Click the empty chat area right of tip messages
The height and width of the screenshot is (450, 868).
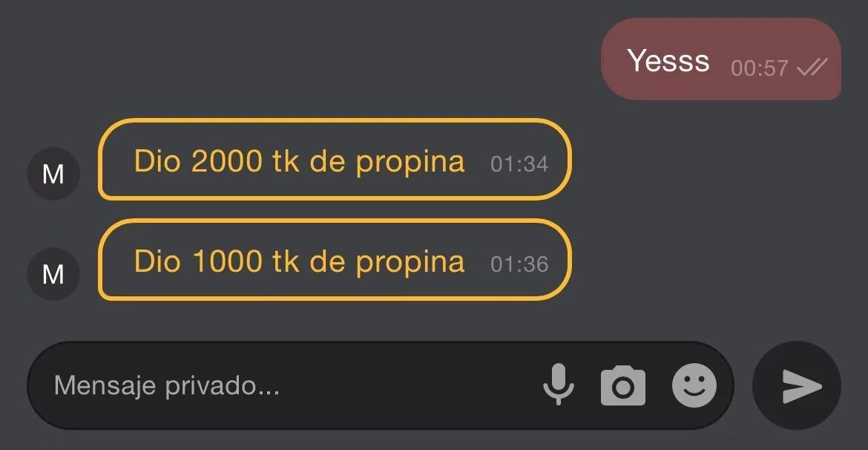pyautogui.click(x=714, y=211)
